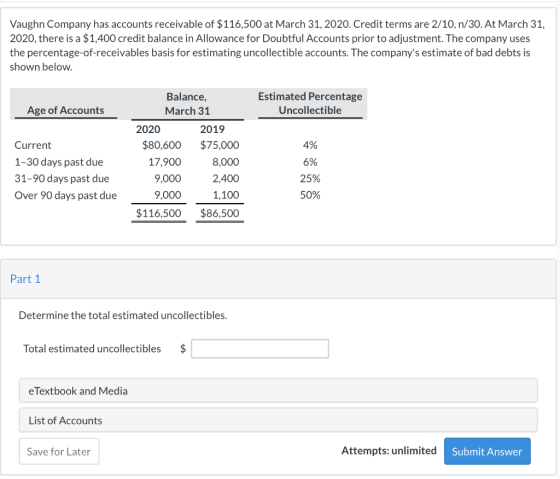The image size is (560, 479).
Task: Select the 2019 column year label
Action: [x=212, y=129]
